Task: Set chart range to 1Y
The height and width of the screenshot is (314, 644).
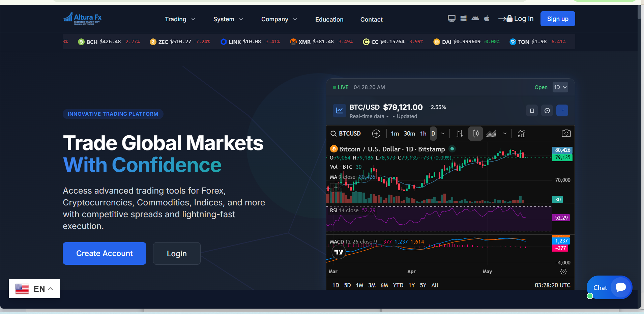Action: 412,285
